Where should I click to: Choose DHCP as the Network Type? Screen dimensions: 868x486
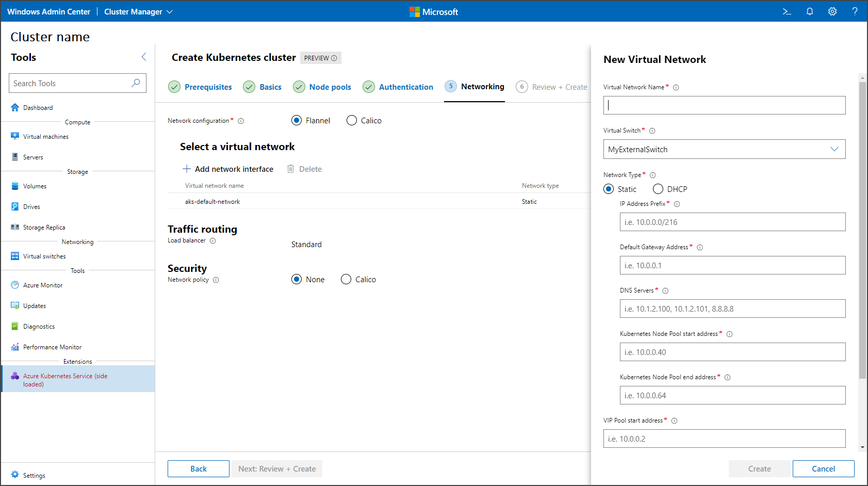(658, 189)
